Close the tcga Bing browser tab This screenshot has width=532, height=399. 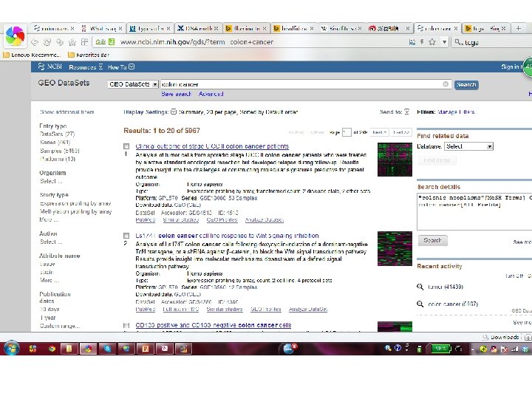[x=503, y=29]
